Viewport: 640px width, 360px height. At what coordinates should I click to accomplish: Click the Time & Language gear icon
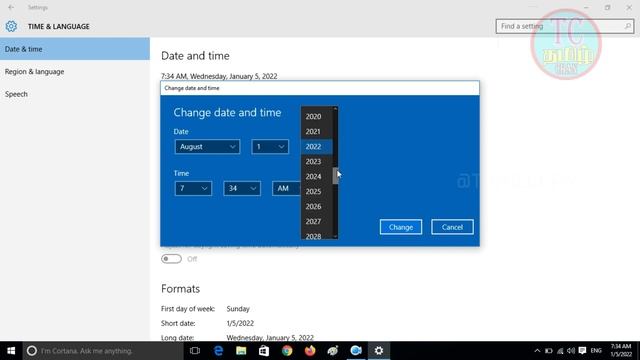[x=11, y=26]
